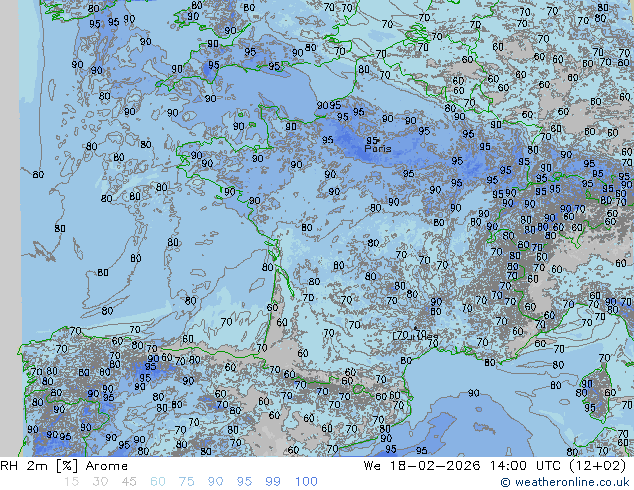
Task: Select the 30 legend scale value
Action: click(x=100, y=482)
